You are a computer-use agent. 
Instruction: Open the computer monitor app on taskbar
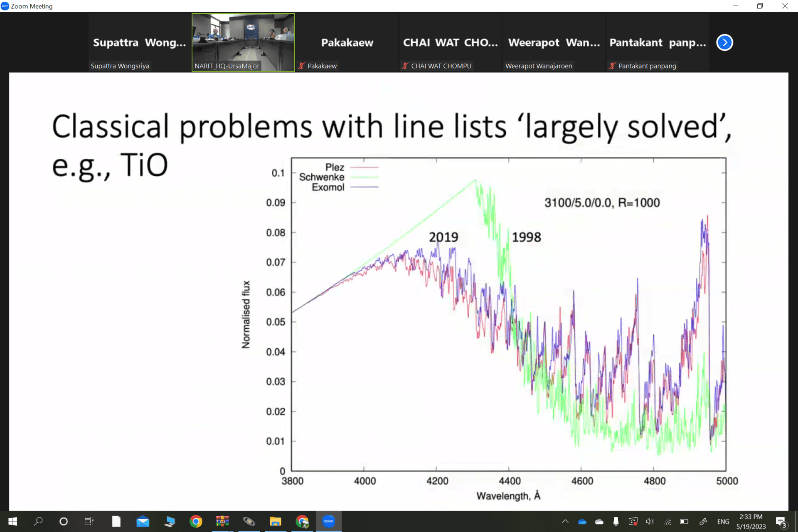pyautogui.click(x=169, y=521)
